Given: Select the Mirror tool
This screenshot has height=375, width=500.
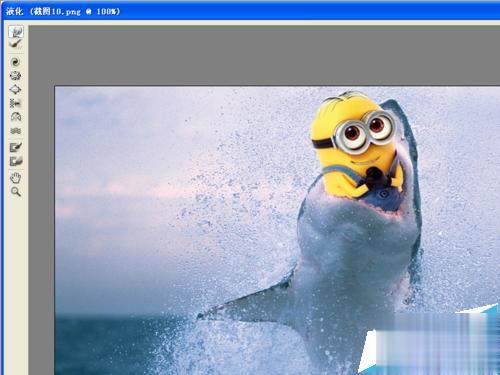Looking at the screenshot, I should [15, 117].
